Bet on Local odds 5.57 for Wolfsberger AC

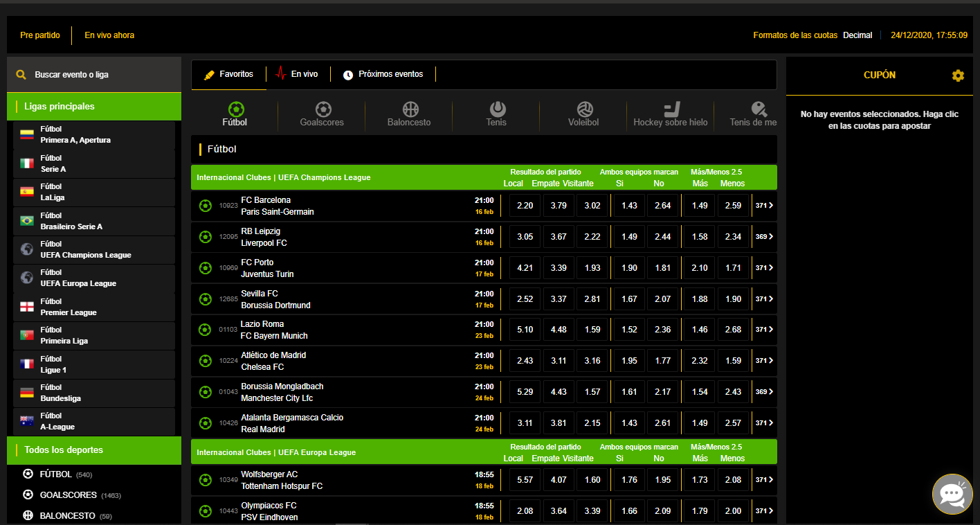pyautogui.click(x=525, y=480)
